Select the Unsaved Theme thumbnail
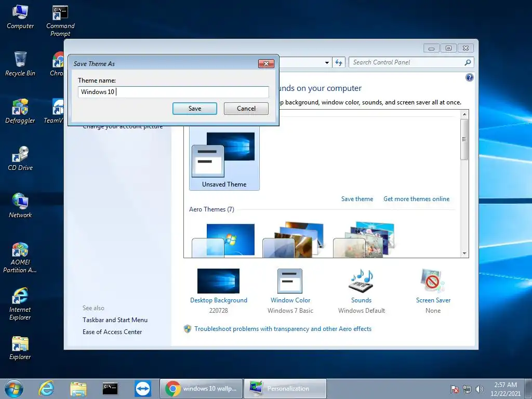 click(224, 158)
